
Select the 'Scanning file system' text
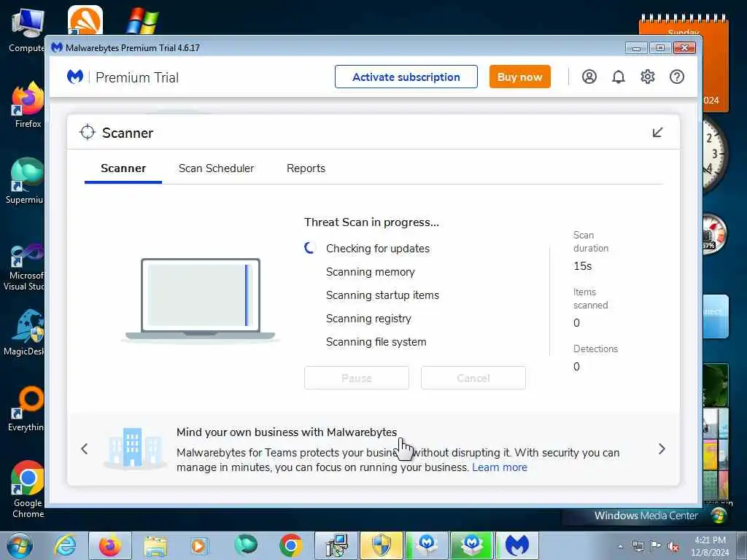pyautogui.click(x=376, y=342)
